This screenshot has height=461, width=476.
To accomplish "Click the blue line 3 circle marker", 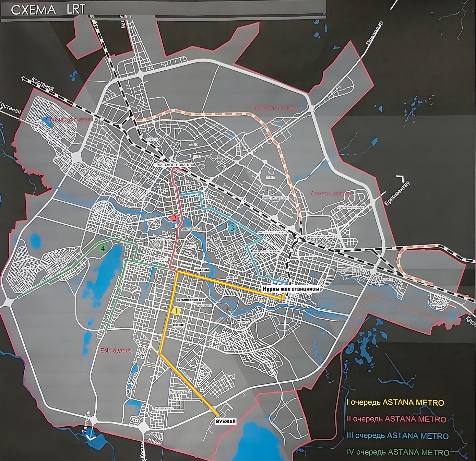I will [x=232, y=228].
